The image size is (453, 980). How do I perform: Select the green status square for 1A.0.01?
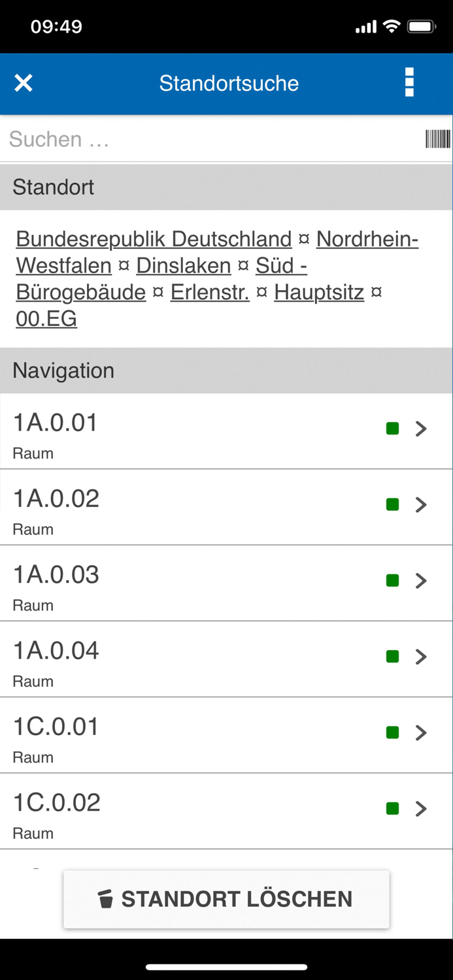click(x=392, y=429)
